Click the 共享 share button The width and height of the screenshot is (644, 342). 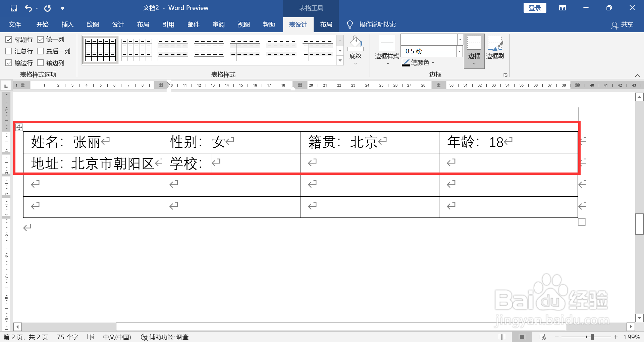pos(622,25)
